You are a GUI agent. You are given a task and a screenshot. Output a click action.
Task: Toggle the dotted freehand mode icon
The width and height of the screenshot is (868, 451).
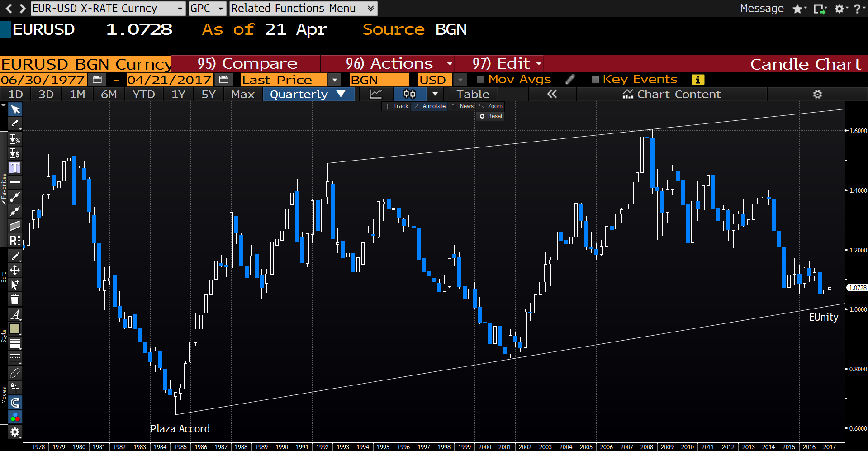coord(15,373)
